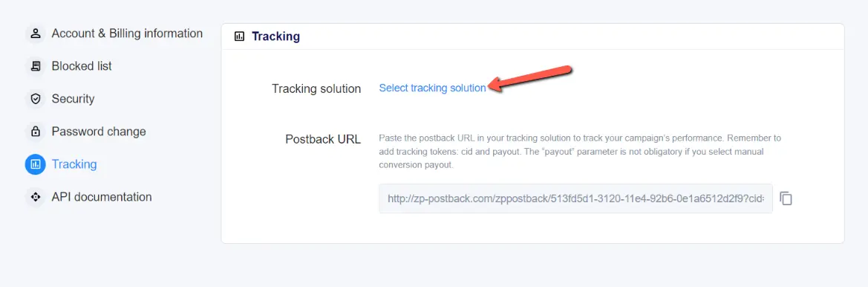
Task: Click inside the postback URL field
Action: click(575, 199)
